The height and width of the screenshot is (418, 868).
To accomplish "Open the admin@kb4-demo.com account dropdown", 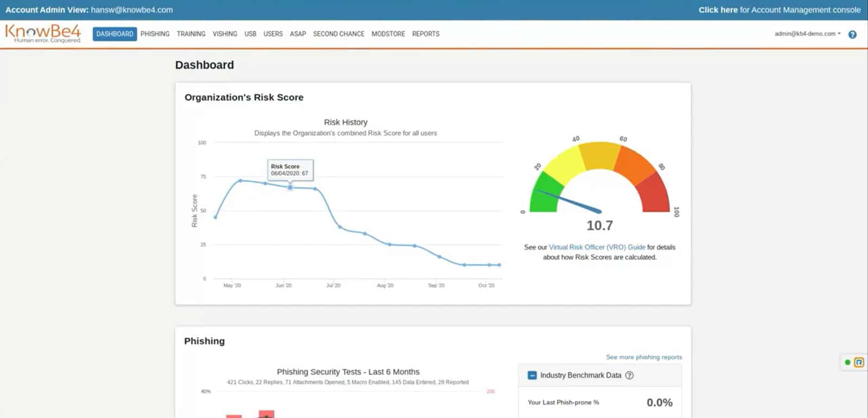I will point(808,34).
